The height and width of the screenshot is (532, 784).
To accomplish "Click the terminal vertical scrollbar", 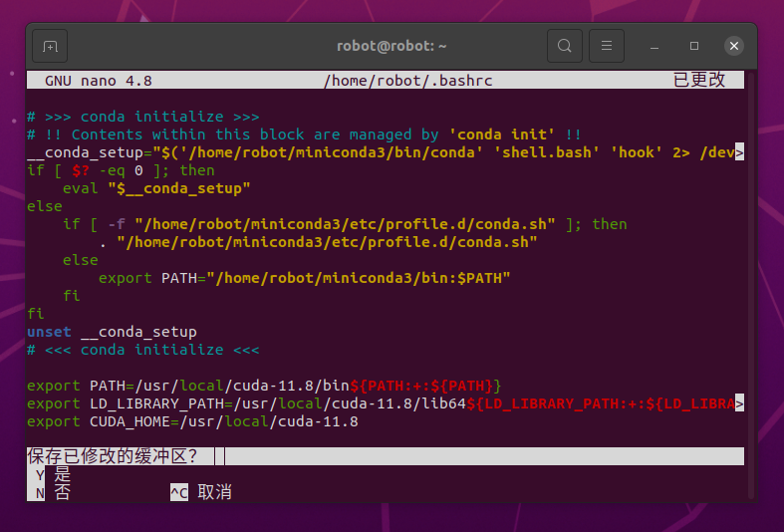I will (x=750, y=285).
